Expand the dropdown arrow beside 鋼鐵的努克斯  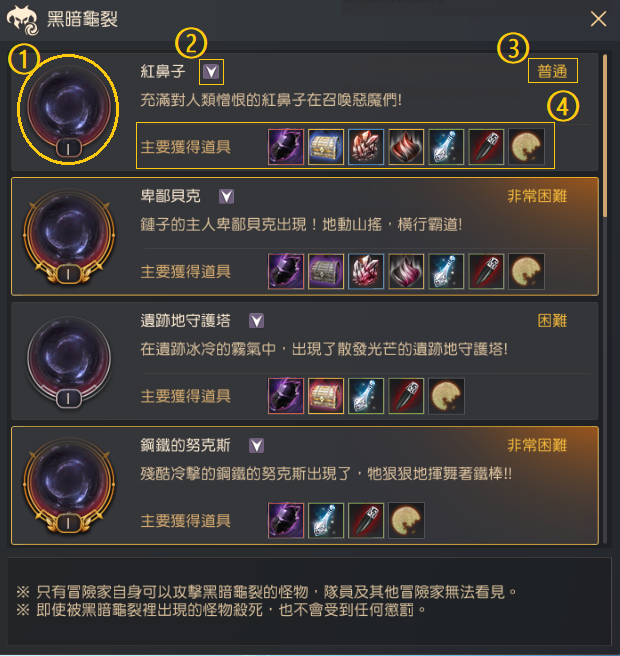256,446
